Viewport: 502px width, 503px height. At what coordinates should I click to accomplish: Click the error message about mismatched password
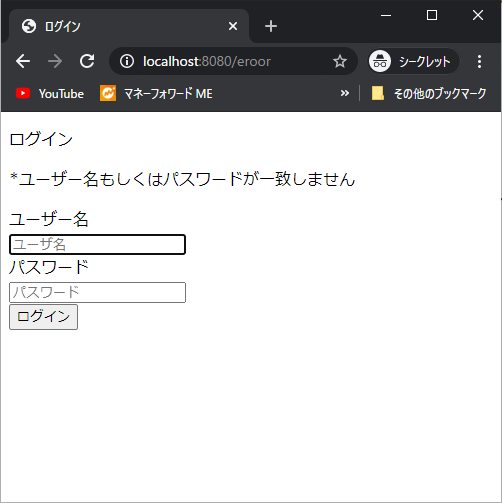183,179
